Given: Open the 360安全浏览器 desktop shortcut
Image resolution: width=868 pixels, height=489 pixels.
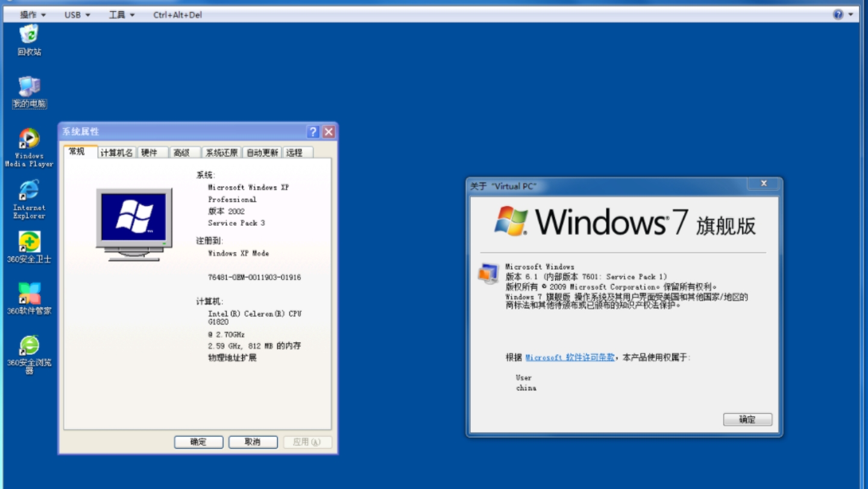Looking at the screenshot, I should pyautogui.click(x=29, y=355).
